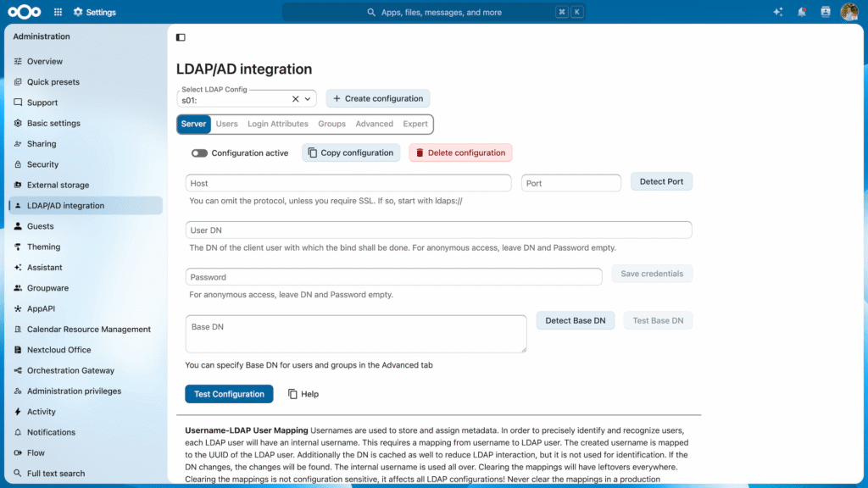Click the Activity lightning icon

tap(18, 412)
